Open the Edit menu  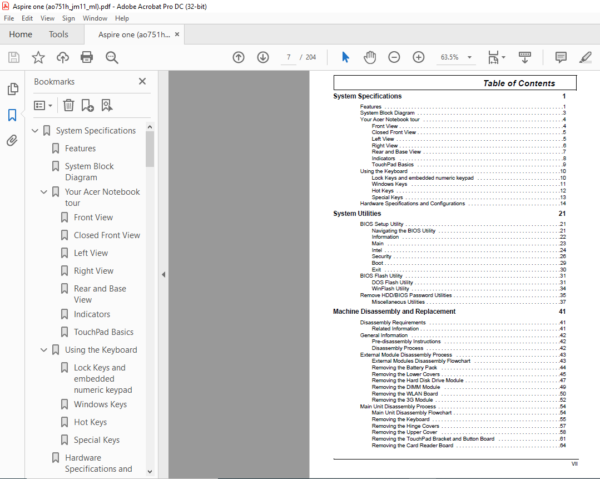coord(27,18)
